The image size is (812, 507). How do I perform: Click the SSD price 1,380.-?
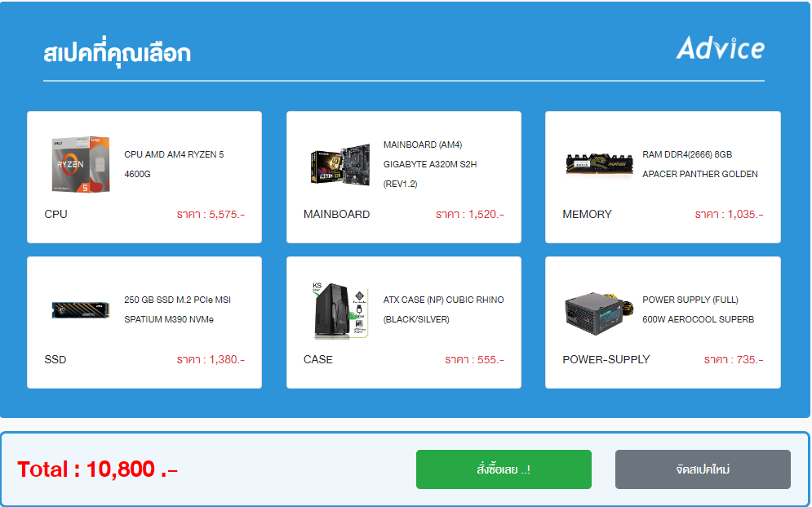coord(211,359)
